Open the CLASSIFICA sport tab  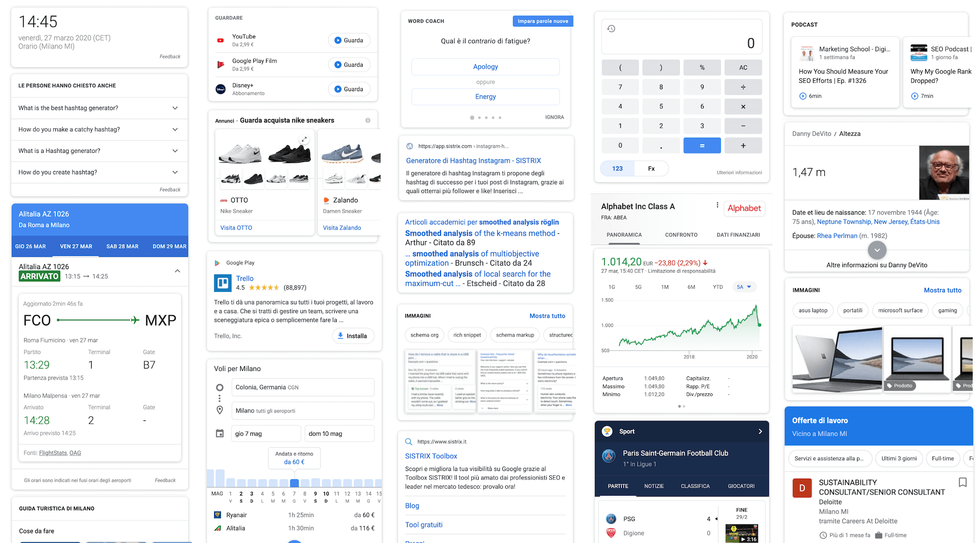point(695,486)
